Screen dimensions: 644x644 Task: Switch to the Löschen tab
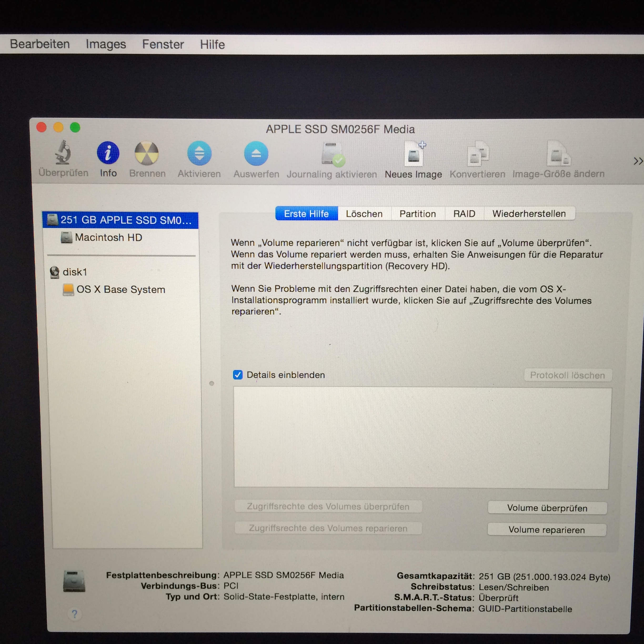pyautogui.click(x=364, y=214)
